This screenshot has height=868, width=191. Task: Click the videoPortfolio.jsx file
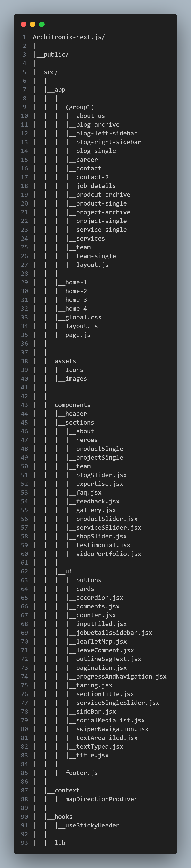(108, 554)
